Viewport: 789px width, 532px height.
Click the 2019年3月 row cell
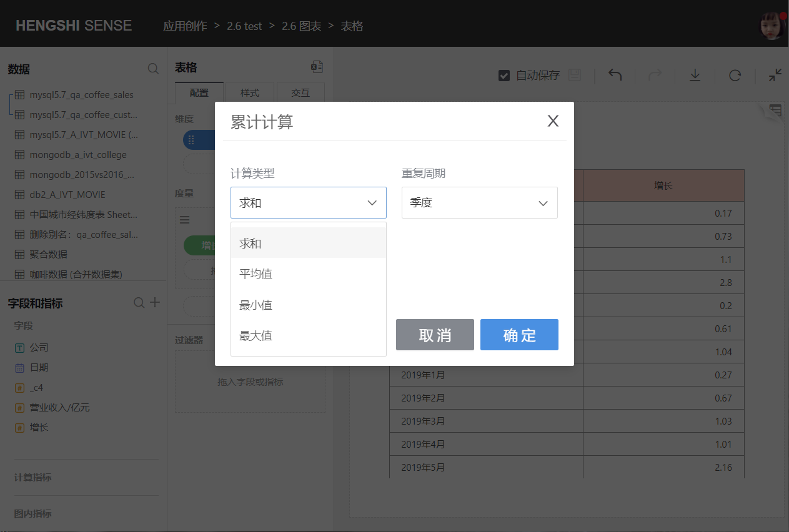coord(487,421)
